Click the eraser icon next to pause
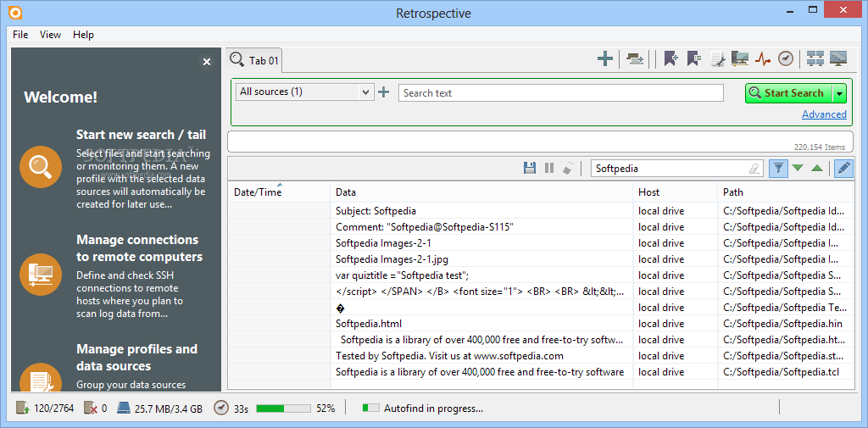The height and width of the screenshot is (428, 868). coord(568,169)
